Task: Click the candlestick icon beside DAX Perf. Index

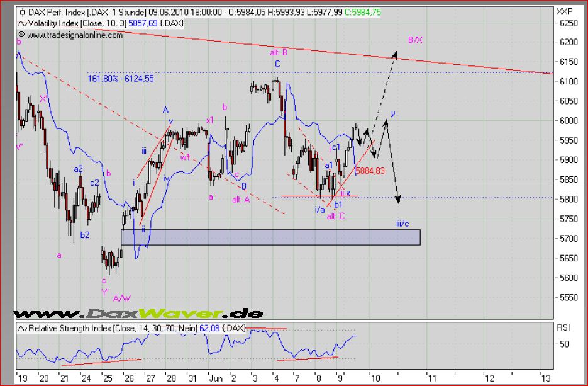Action: click(22, 13)
